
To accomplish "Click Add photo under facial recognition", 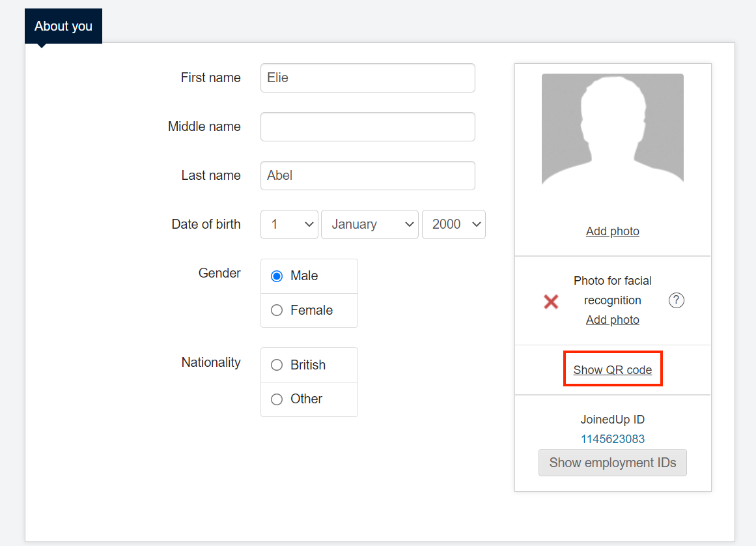I will [x=612, y=320].
